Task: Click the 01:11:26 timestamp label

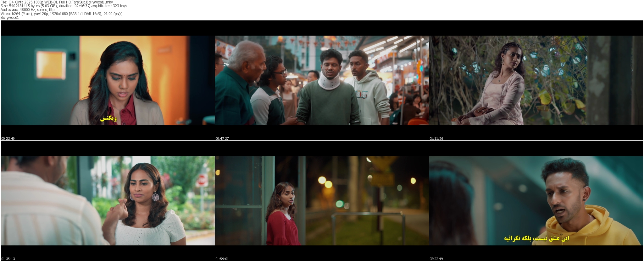Action: coord(436,139)
